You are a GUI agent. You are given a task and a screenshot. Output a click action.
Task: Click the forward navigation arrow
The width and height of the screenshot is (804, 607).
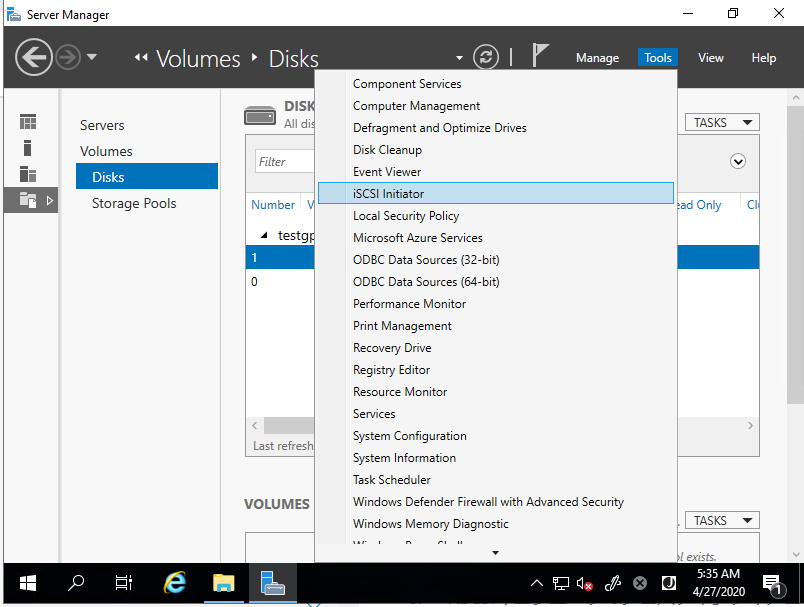68,57
